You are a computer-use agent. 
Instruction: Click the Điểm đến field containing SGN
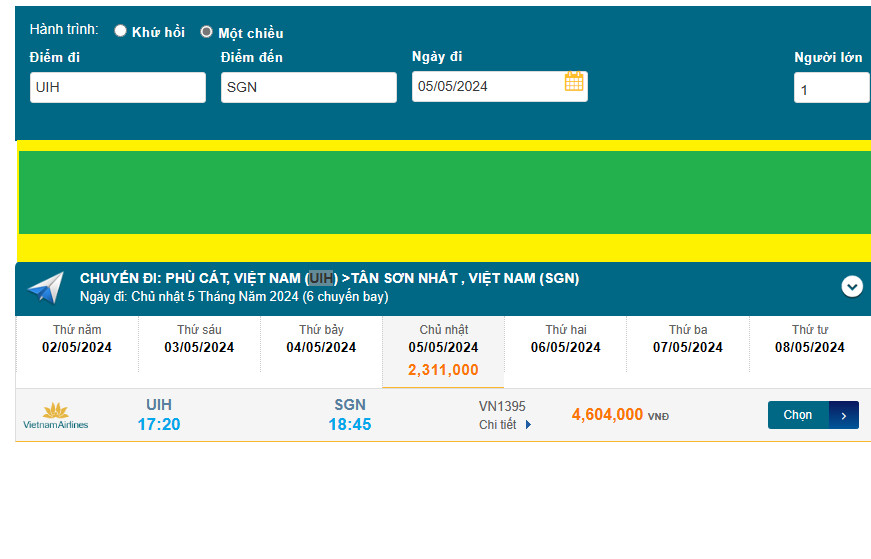(308, 87)
